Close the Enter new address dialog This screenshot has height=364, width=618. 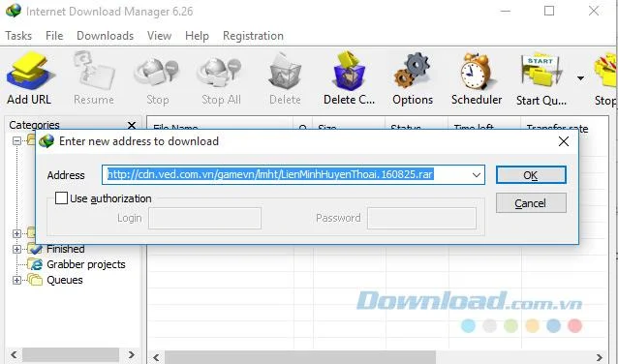(564, 141)
